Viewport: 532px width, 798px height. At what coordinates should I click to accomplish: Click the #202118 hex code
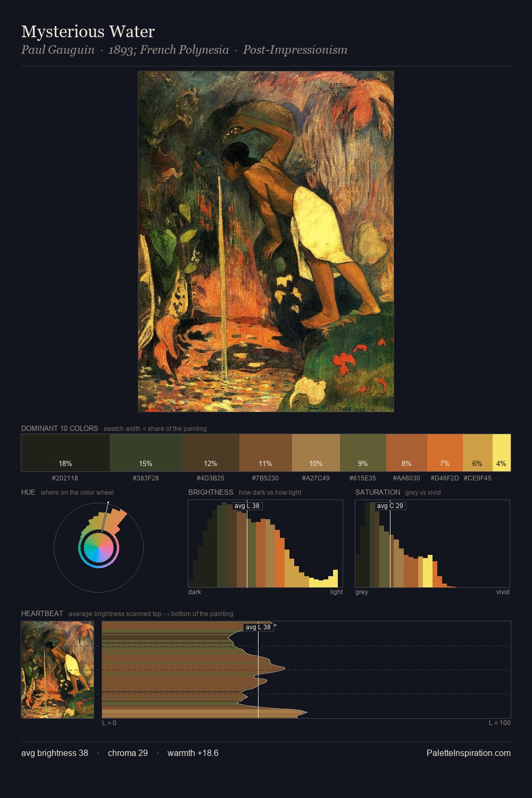65,478
